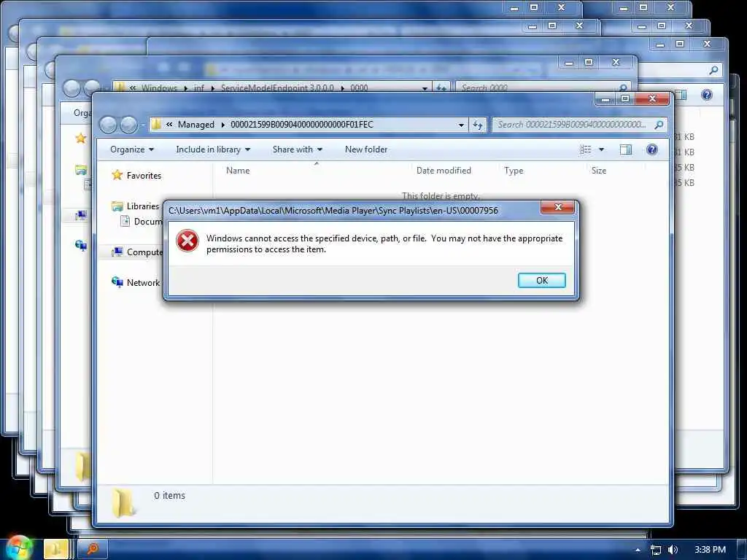747x560 pixels.
Task: Click Windows breadcrumb in second Explorer window
Action: click(159, 88)
